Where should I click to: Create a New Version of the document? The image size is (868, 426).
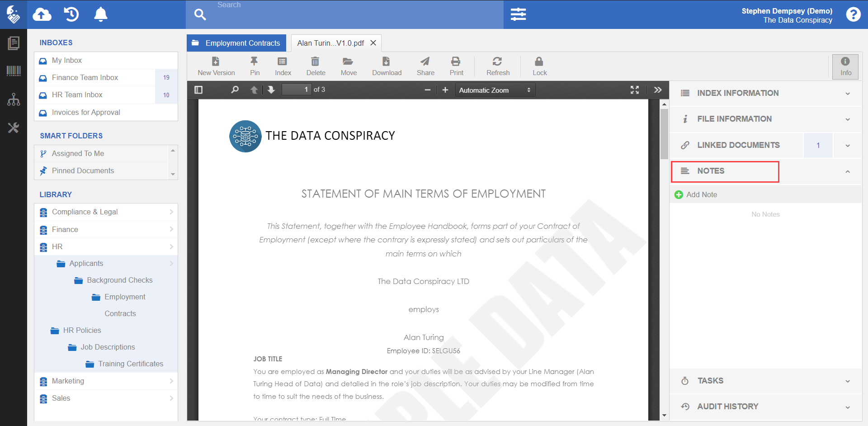(216, 66)
